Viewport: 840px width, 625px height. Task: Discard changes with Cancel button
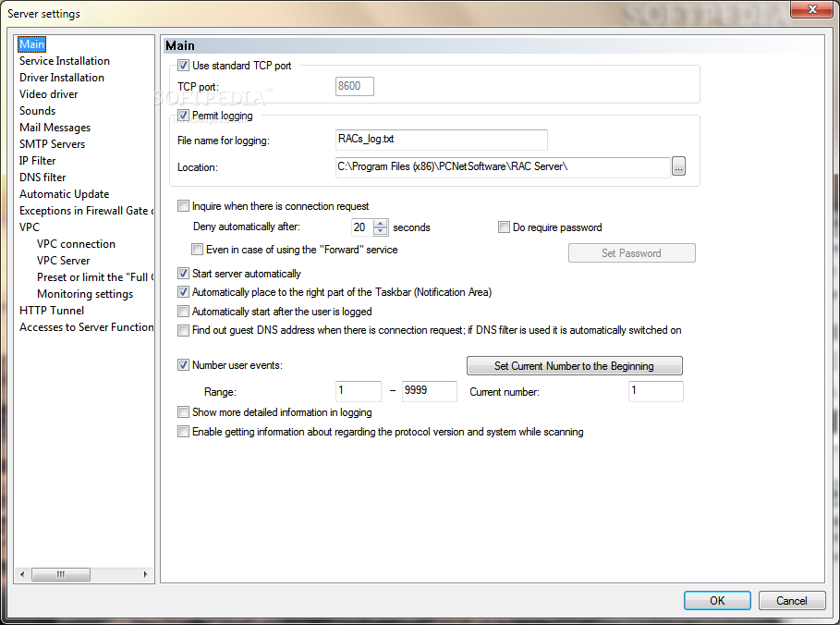pos(791,600)
